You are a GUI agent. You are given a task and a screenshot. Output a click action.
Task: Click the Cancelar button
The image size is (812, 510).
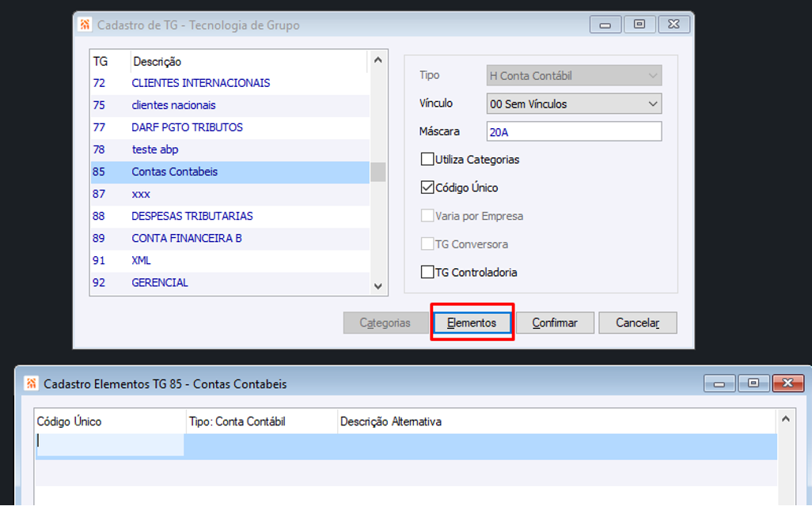pos(637,323)
